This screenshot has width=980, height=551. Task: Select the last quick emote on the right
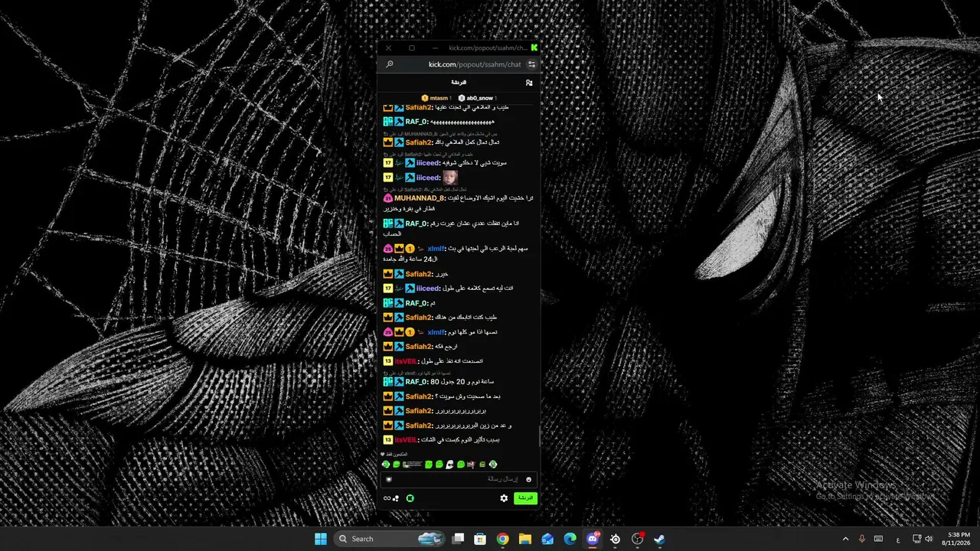point(493,465)
